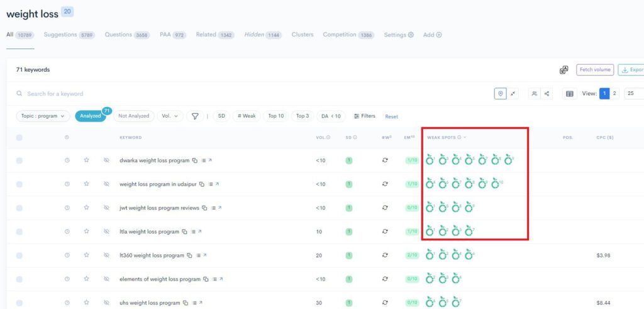The image size is (644, 309).
Task: Toggle the location pin view button
Action: click(x=500, y=94)
